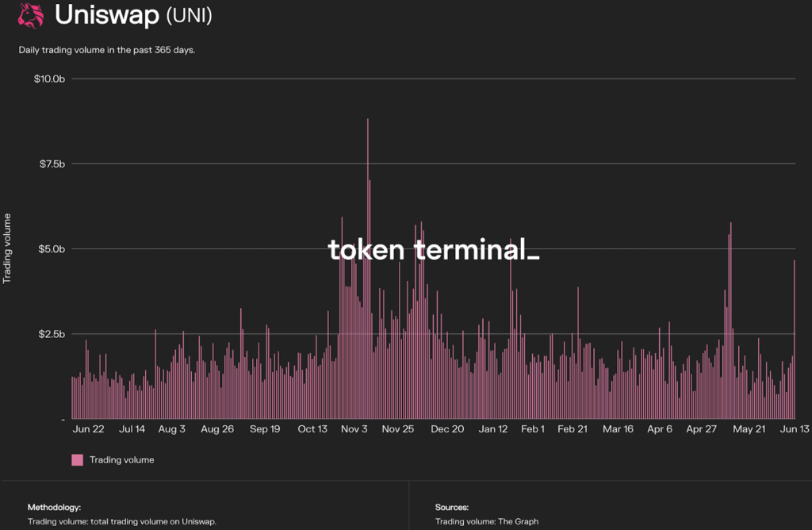Screen dimensions: 812x530
Task: Click the Aug 26 date marker
Action: pyautogui.click(x=217, y=429)
